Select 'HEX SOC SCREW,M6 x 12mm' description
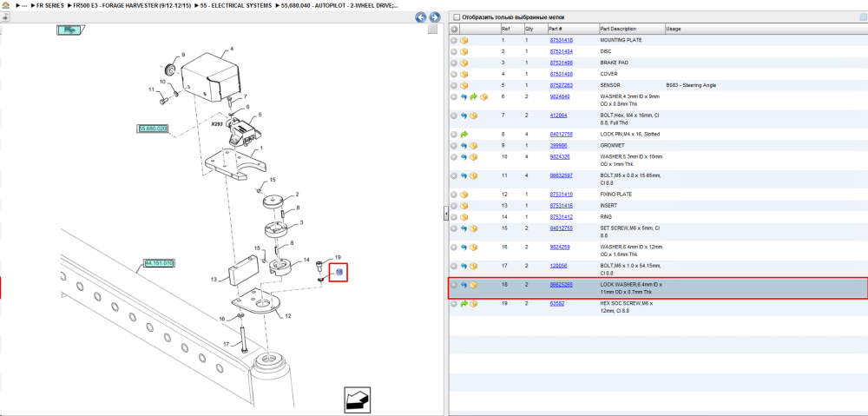 click(x=628, y=307)
